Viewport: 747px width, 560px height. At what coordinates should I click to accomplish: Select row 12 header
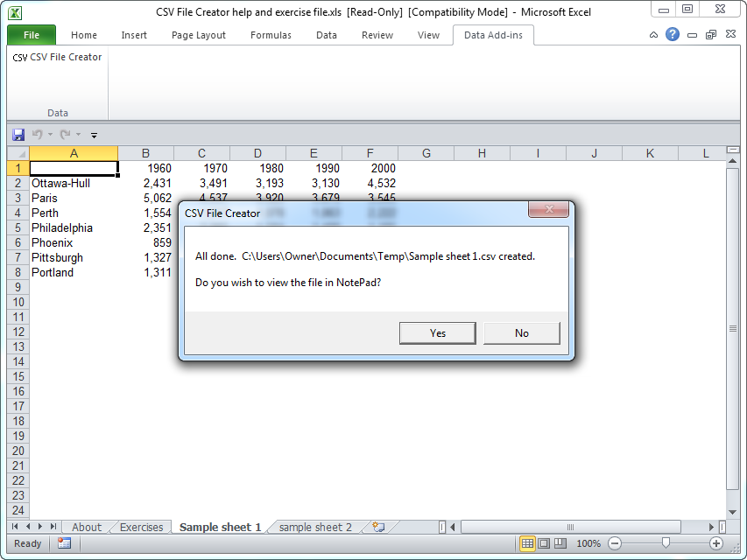point(18,332)
